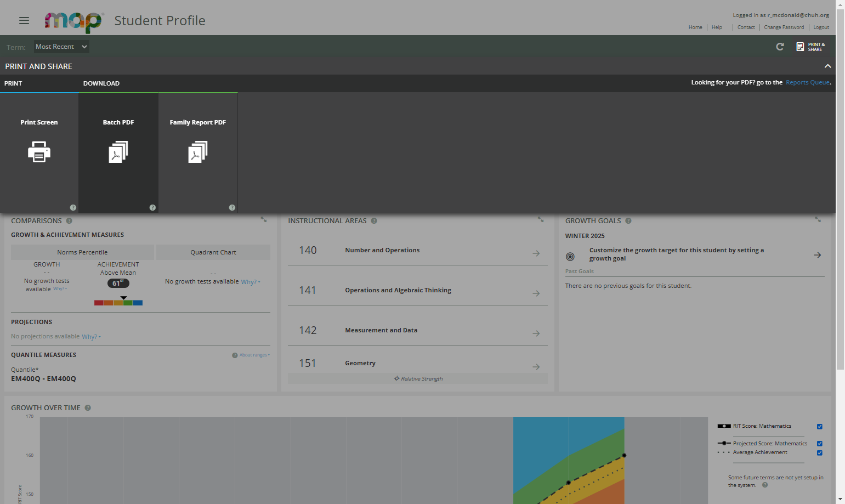
Task: Toggle Projected Score: Mathematics checkbox
Action: [820, 444]
